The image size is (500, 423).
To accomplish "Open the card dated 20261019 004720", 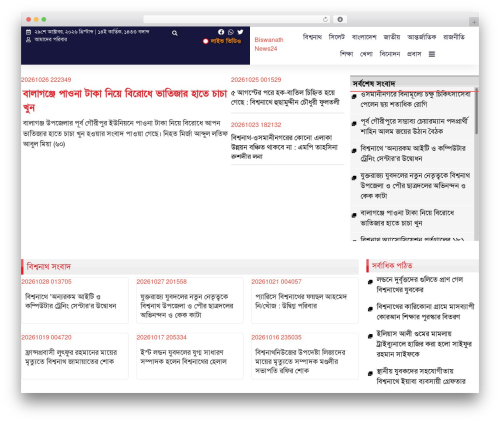I will pyautogui.click(x=75, y=356).
